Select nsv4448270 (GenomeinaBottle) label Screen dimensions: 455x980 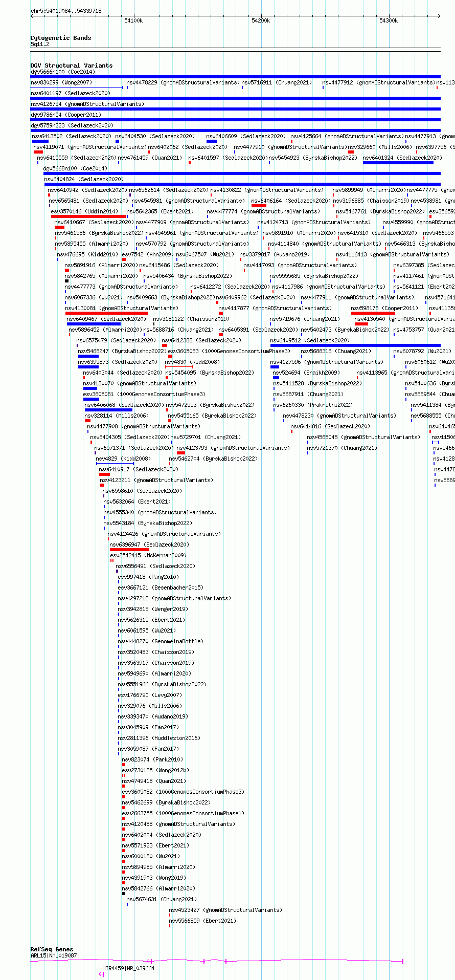(161, 641)
